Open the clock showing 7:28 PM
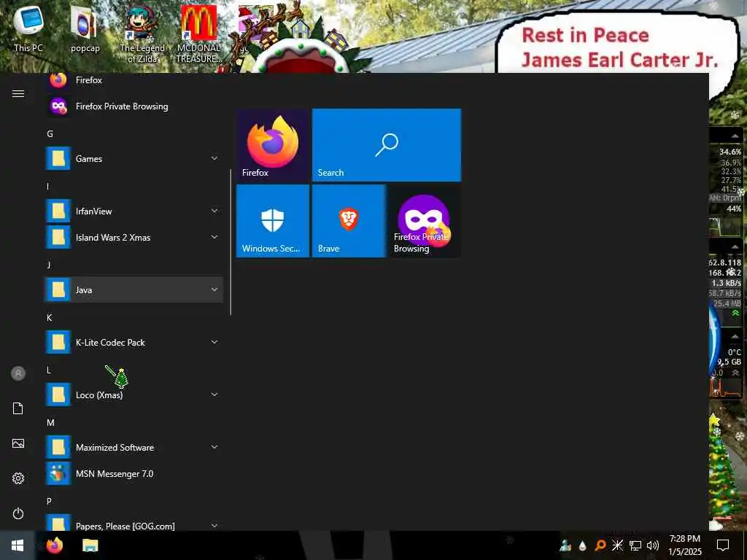 pyautogui.click(x=684, y=545)
